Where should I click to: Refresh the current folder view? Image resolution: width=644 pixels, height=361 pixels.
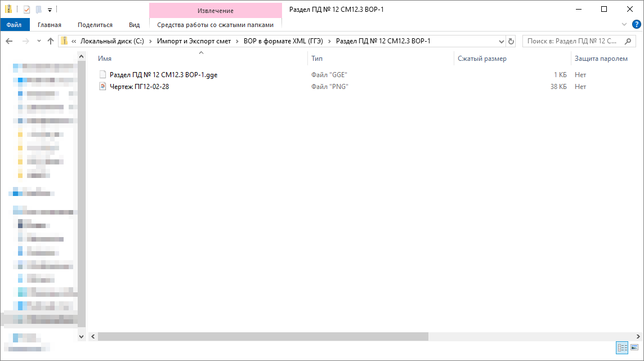511,41
